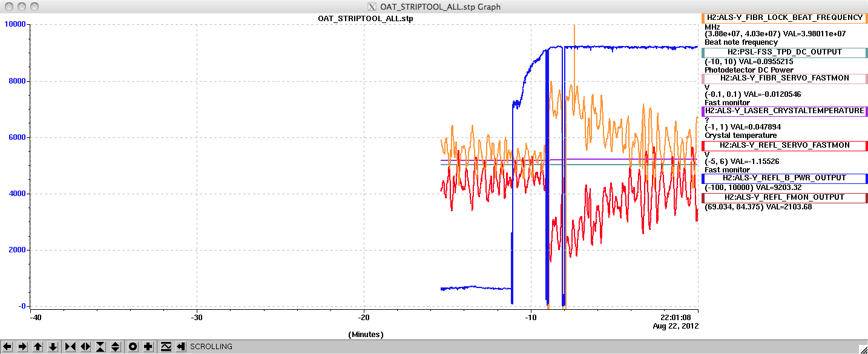Click the Beat note frequency description

tap(741, 42)
